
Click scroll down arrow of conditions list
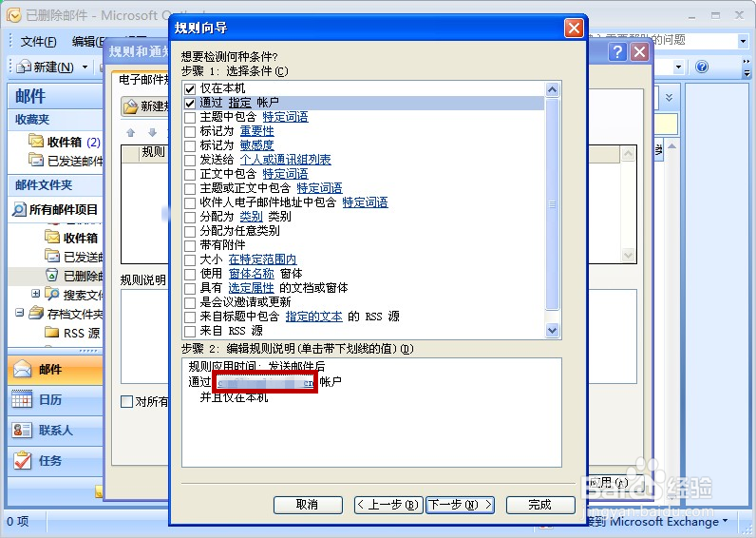552,331
